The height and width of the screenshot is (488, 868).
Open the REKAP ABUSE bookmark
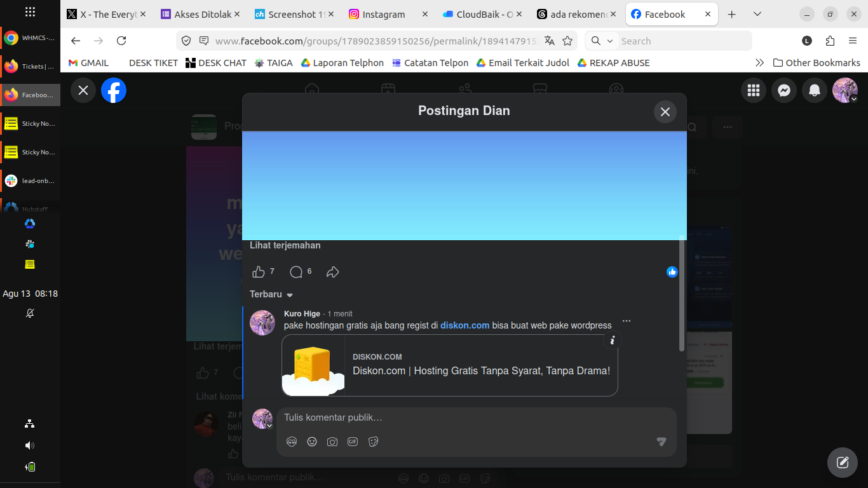(x=613, y=63)
